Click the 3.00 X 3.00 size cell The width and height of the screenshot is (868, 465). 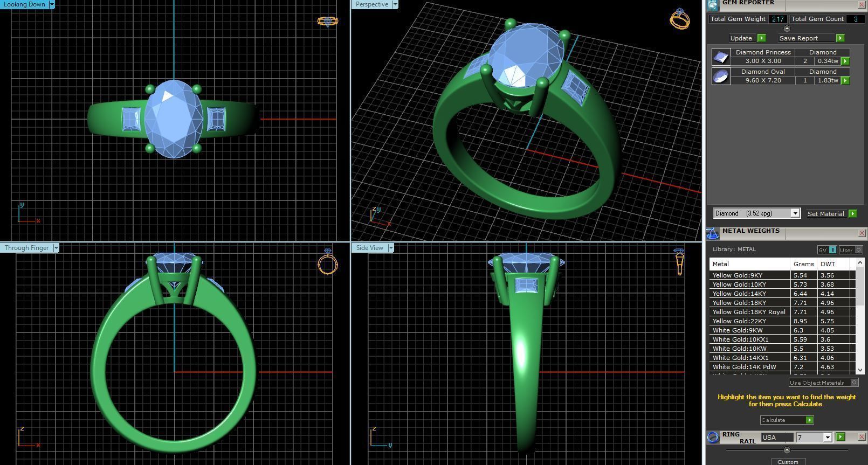coord(763,61)
